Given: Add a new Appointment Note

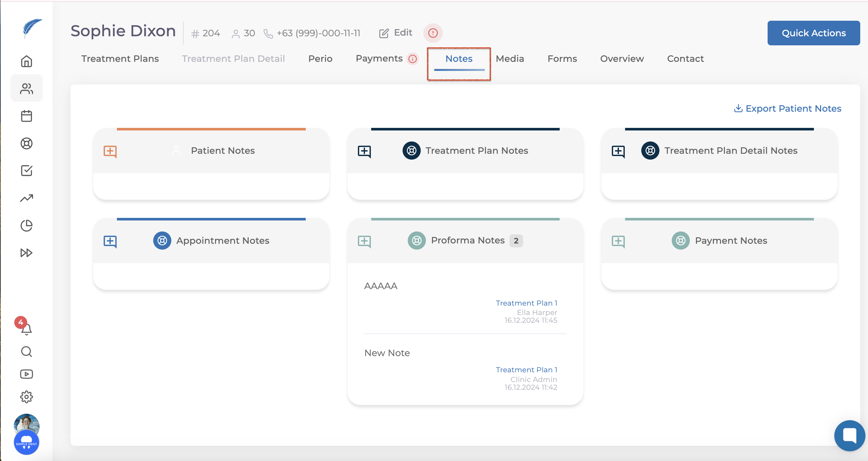Looking at the screenshot, I should click(x=110, y=241).
